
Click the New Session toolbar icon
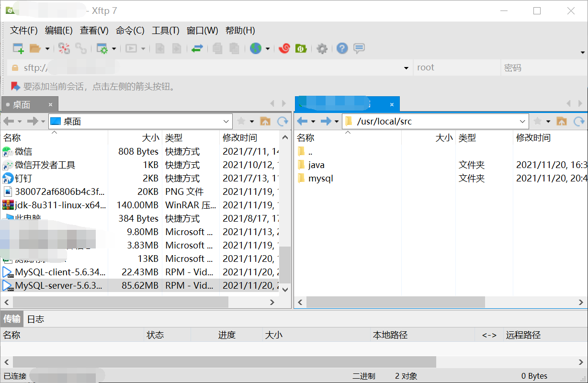pyautogui.click(x=18, y=48)
